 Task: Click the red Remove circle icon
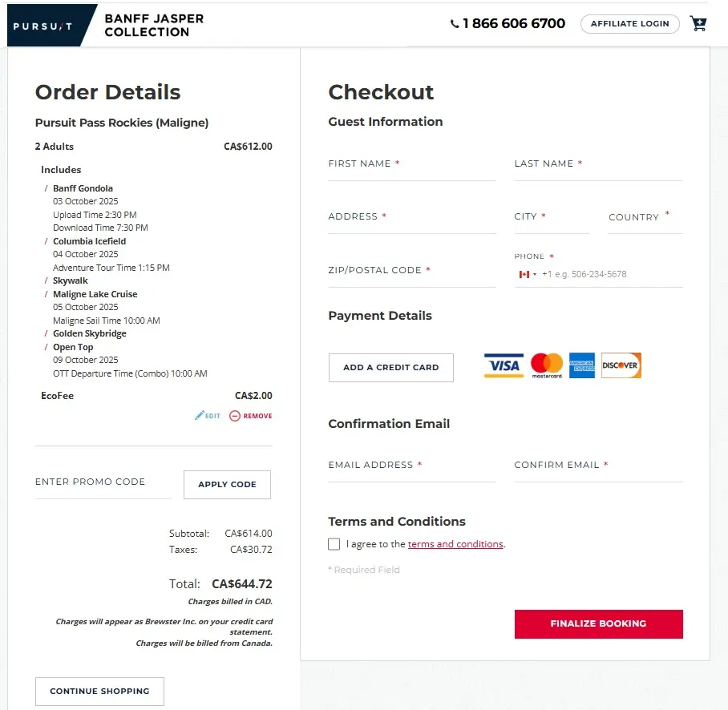pyautogui.click(x=235, y=416)
